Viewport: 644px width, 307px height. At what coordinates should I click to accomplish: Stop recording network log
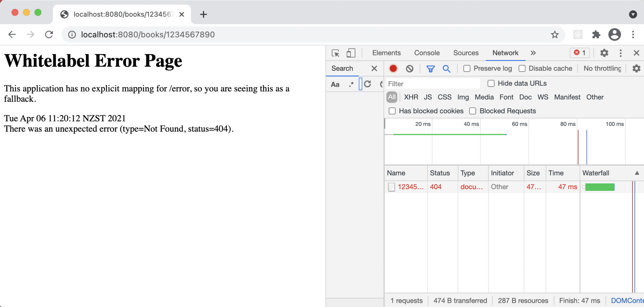(393, 68)
